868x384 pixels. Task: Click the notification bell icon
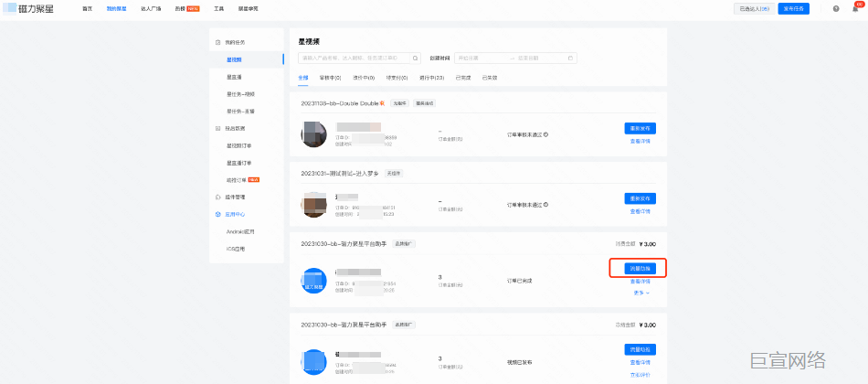tap(852, 8)
